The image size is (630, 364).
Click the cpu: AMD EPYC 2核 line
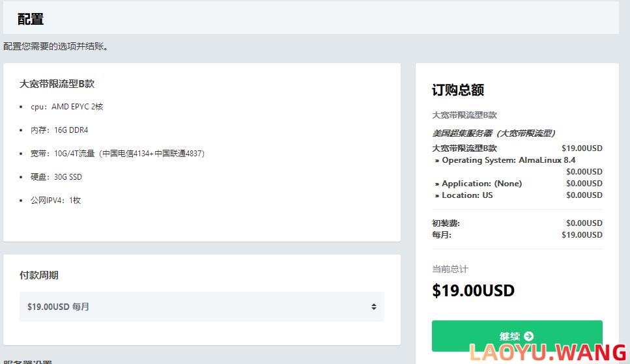66,107
